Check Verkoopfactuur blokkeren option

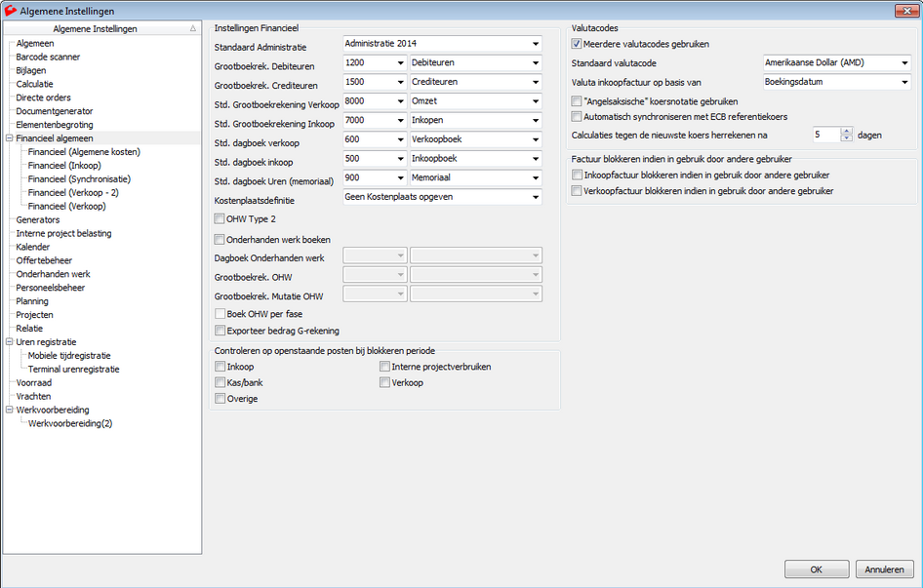577,191
